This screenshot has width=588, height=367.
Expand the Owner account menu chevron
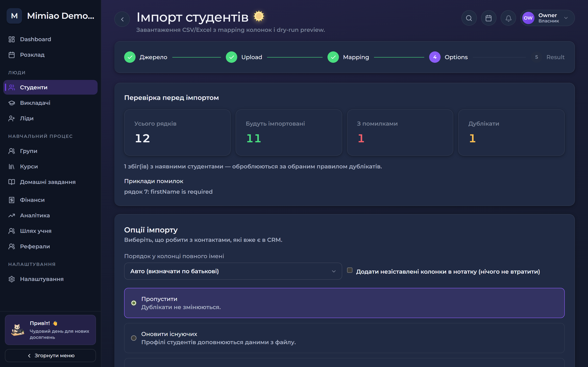click(x=566, y=18)
